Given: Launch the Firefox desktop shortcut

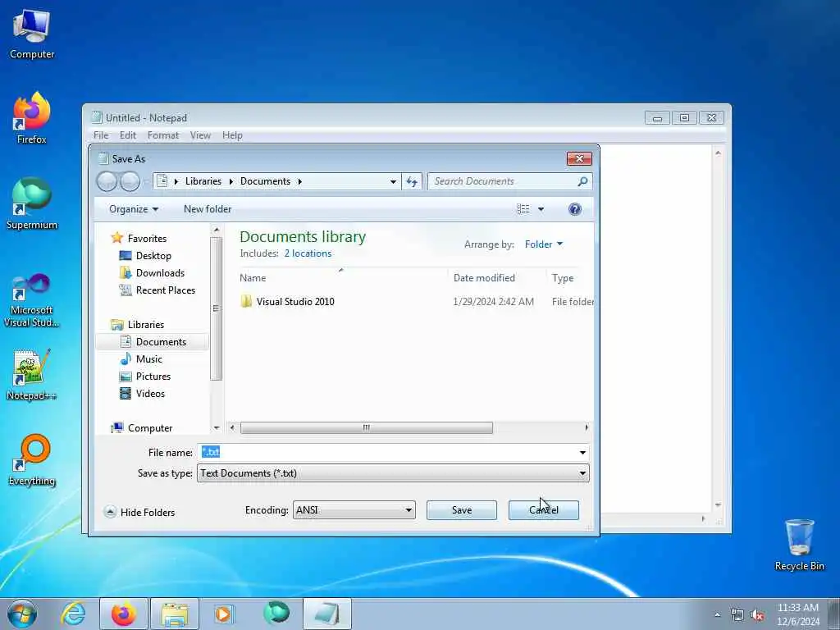Looking at the screenshot, I should pos(32,118).
